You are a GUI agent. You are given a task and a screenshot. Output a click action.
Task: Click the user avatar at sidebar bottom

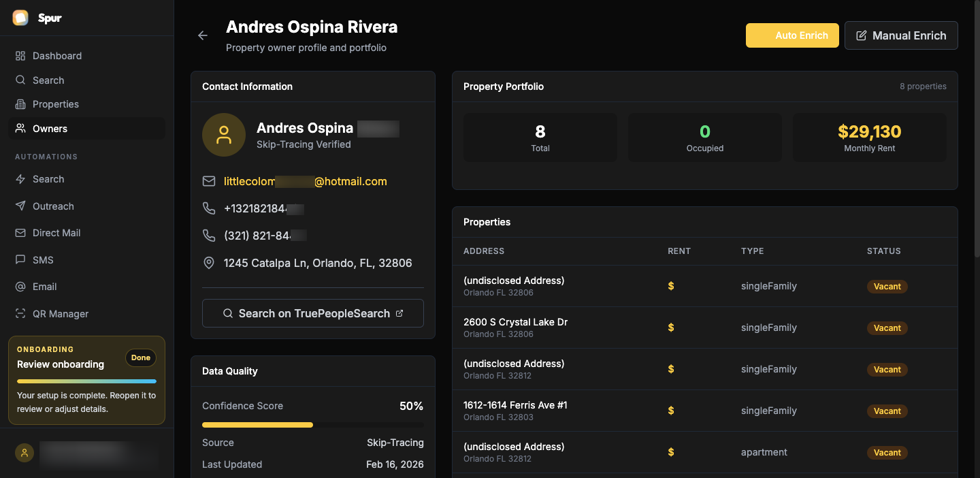[24, 453]
